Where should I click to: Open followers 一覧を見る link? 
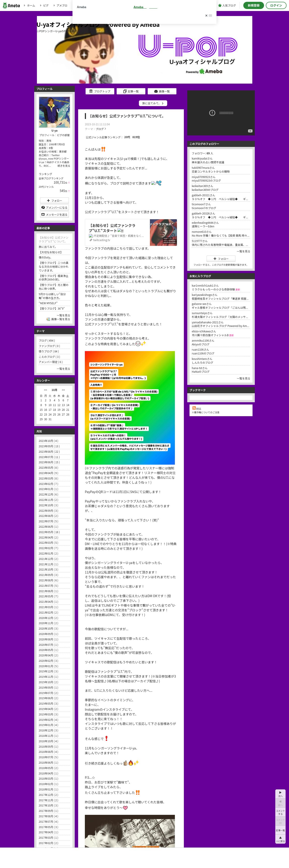243,251
